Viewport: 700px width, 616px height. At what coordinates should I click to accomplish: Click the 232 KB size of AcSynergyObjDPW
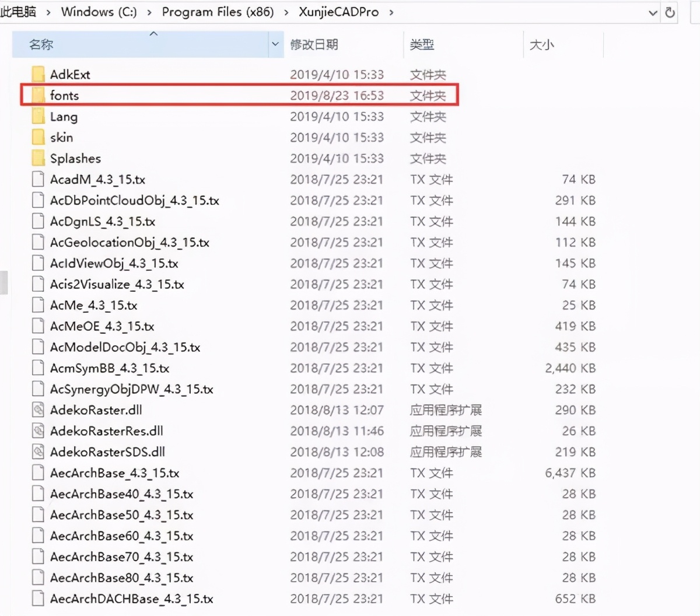575,389
